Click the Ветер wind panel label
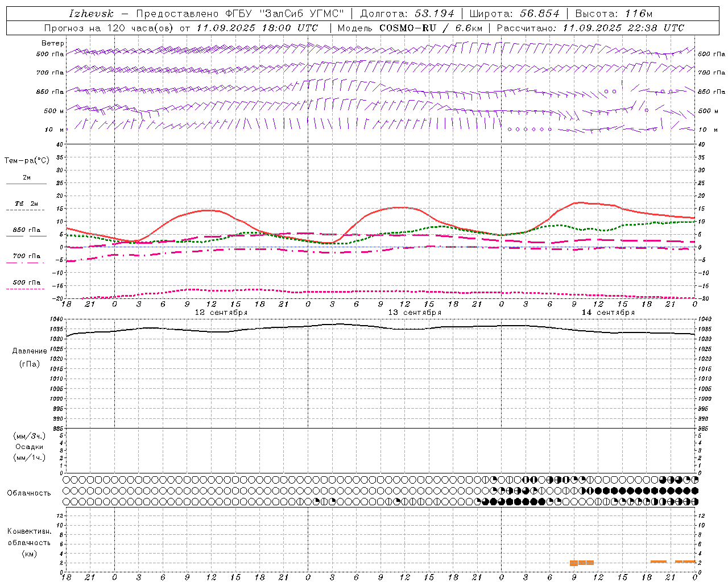 pyautogui.click(x=53, y=43)
